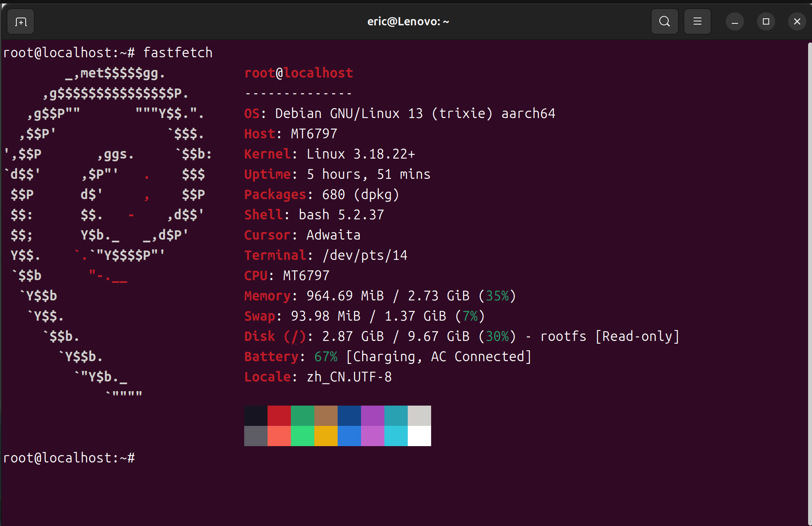Click the purple palette block
Image resolution: width=812 pixels, height=526 pixels.
(372, 415)
